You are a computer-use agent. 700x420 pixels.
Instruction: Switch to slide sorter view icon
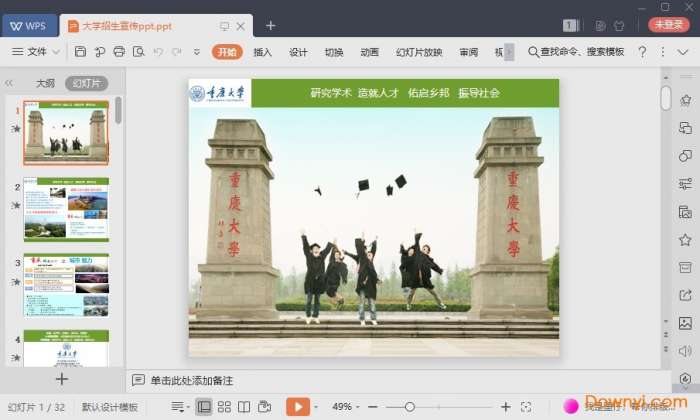tap(224, 407)
